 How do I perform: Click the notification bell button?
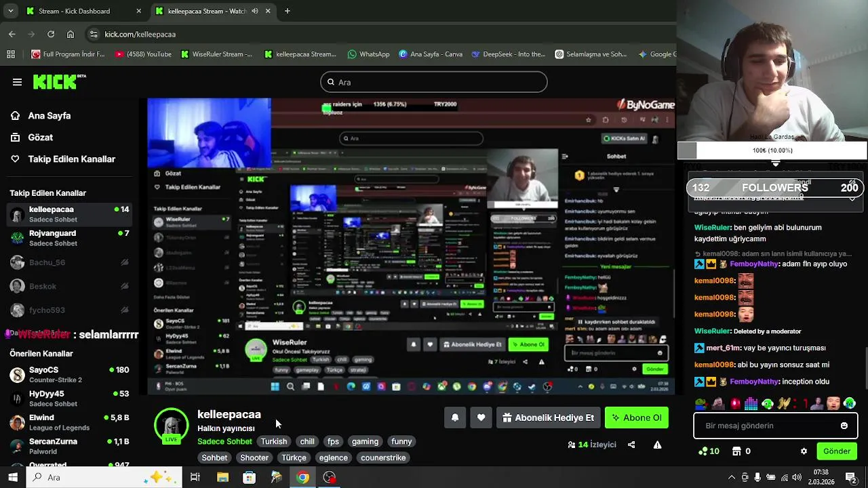tap(455, 418)
